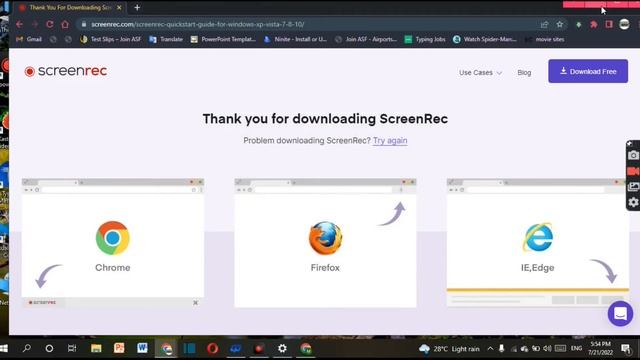Open the Blog link
Viewport: 640px width, 360px height.
[x=524, y=73]
